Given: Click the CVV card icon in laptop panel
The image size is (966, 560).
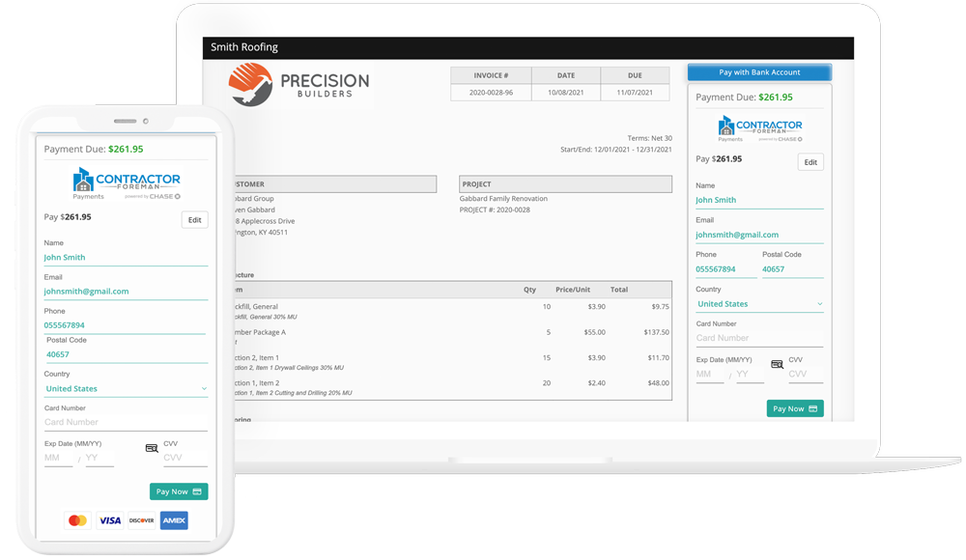Looking at the screenshot, I should coord(777,364).
